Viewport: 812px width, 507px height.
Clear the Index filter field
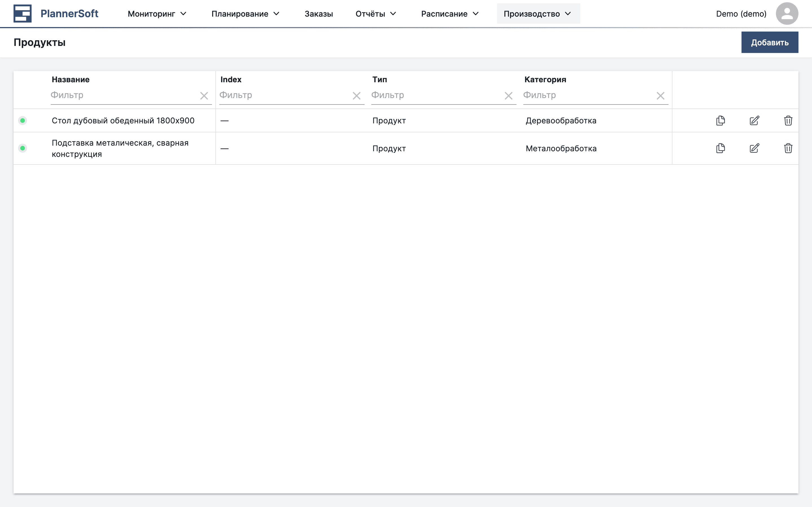356,96
